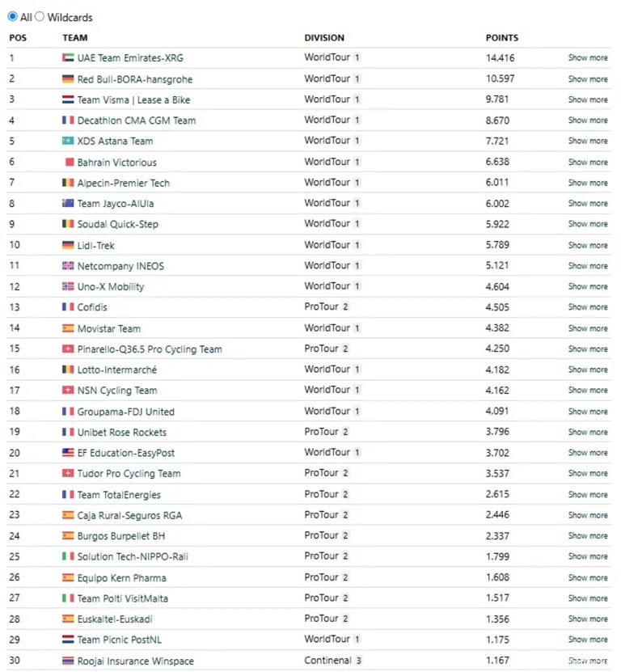Click the Norwegian flag beside Uno-X Mobility
The width and height of the screenshot is (621, 672).
[x=68, y=286]
